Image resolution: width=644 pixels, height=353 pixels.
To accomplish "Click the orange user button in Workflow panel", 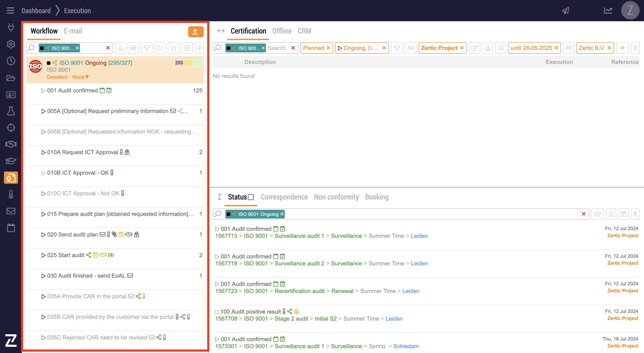I will coord(195,32).
